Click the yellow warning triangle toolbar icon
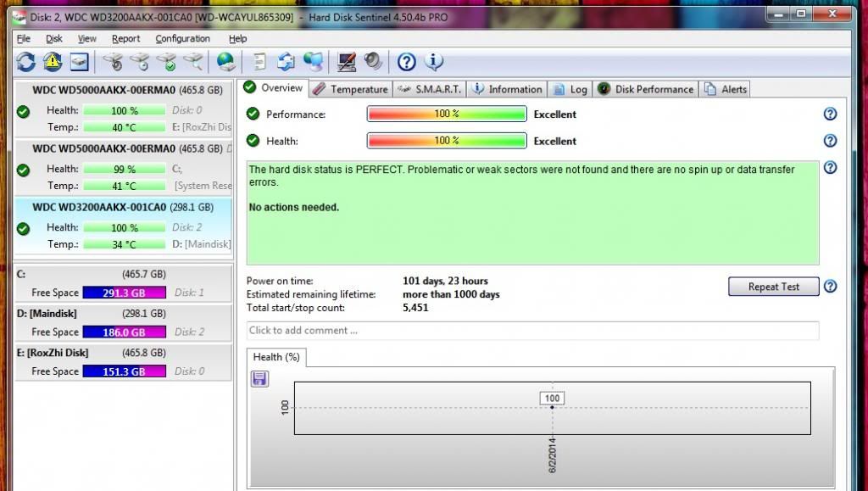Viewport: 868px width, 491px height. (x=53, y=61)
